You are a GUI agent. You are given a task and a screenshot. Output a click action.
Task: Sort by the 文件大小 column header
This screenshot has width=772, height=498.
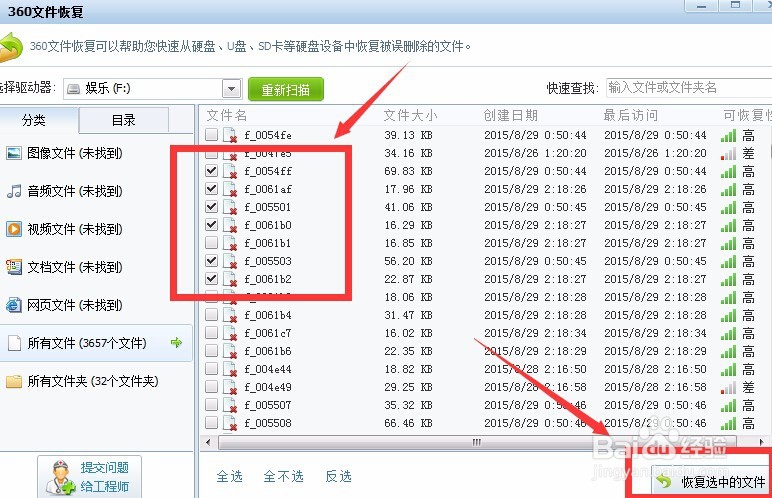[410, 115]
